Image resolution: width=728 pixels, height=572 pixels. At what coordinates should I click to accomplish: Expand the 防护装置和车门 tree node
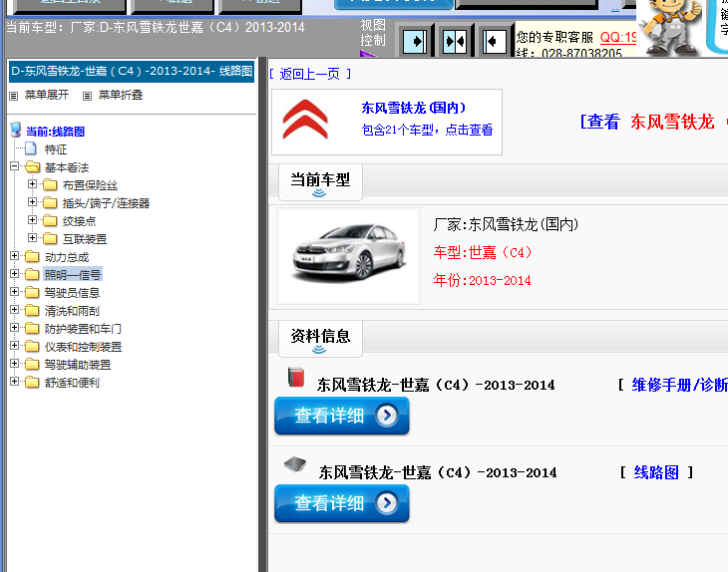[x=14, y=328]
